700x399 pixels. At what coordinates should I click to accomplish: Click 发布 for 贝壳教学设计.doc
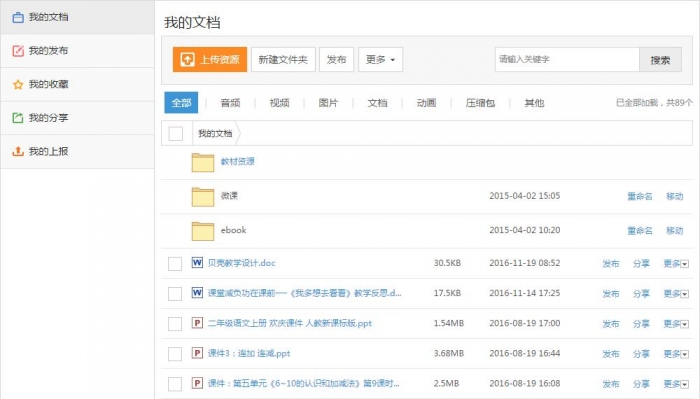pos(611,264)
